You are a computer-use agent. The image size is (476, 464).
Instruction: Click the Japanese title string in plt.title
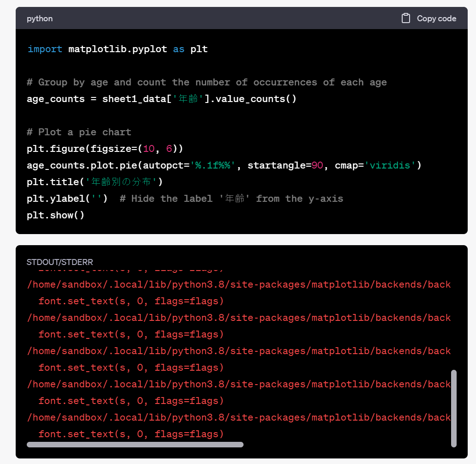(x=121, y=182)
